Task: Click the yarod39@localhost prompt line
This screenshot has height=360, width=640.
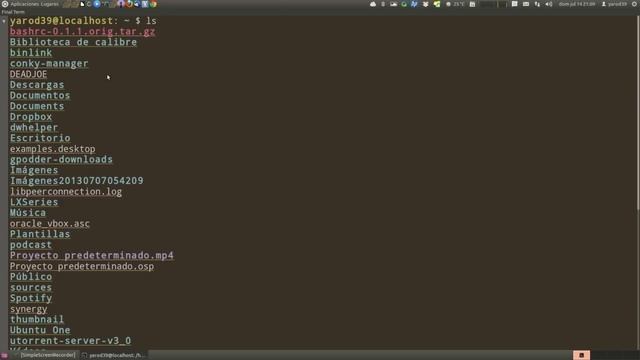Action: coord(83,21)
